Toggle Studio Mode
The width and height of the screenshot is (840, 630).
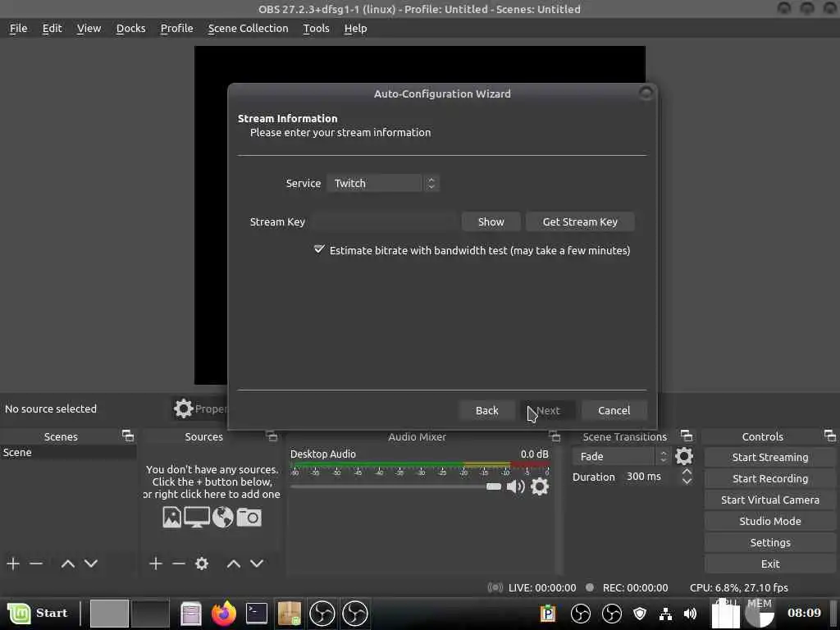(x=769, y=521)
